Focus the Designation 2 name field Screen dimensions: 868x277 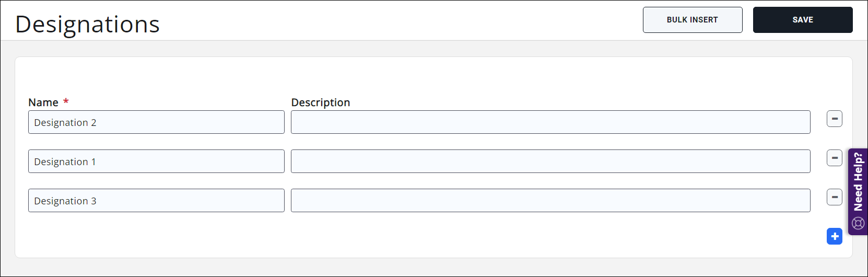[x=156, y=122]
